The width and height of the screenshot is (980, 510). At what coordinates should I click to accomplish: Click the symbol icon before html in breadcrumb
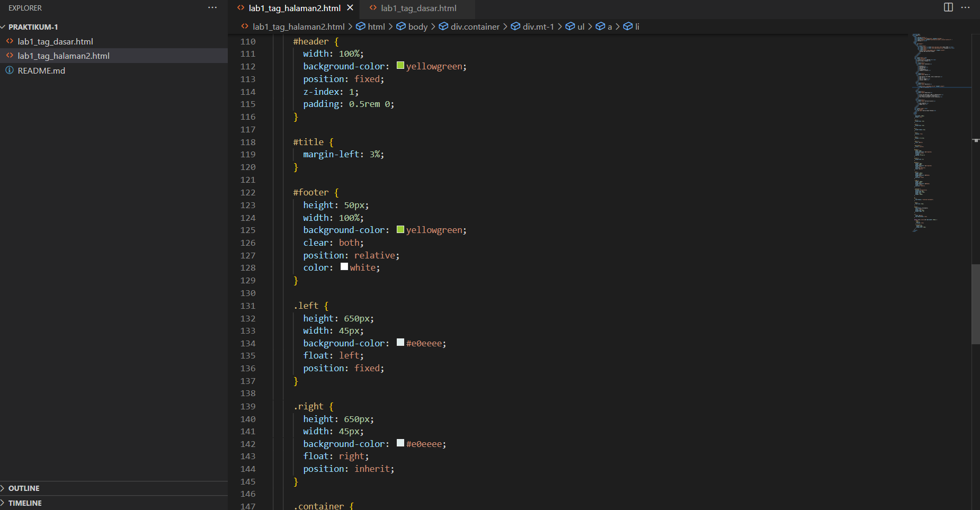[361, 26]
